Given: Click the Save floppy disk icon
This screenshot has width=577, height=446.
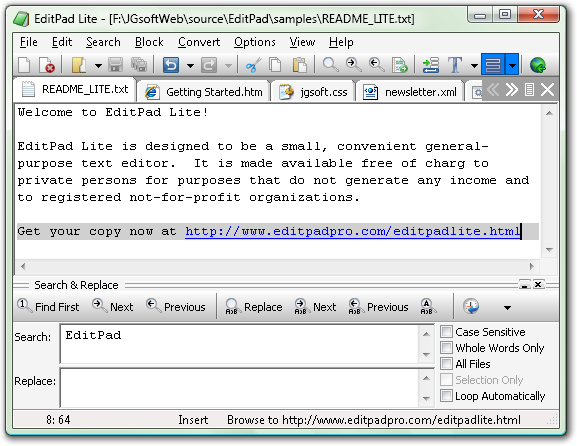Looking at the screenshot, I should click(x=115, y=65).
